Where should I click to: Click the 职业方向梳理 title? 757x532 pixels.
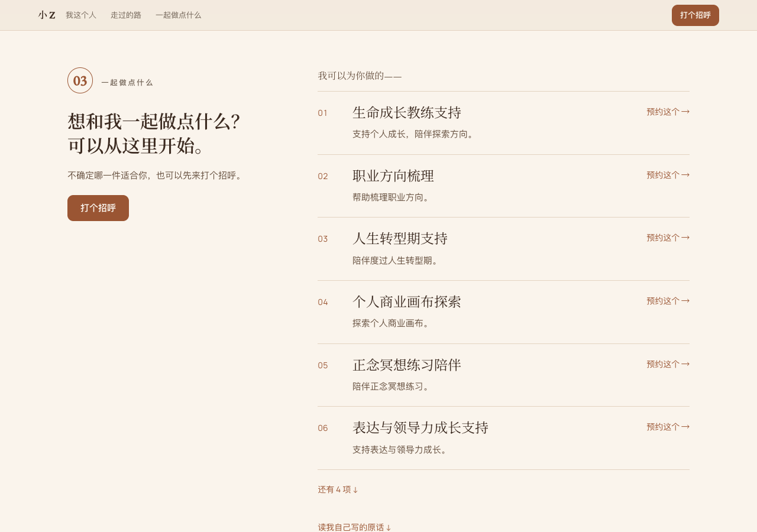coord(393,176)
